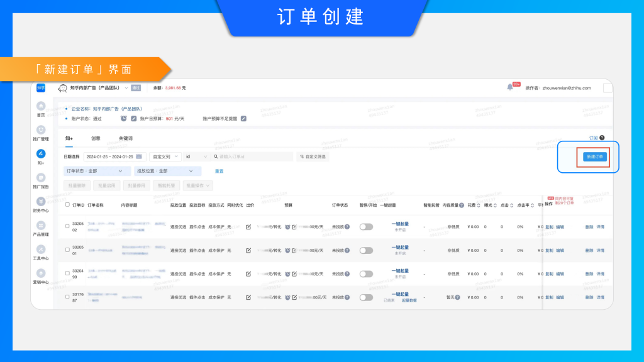Image resolution: width=644 pixels, height=362 pixels.
Task: Click the 重置 reset link
Action: click(219, 171)
